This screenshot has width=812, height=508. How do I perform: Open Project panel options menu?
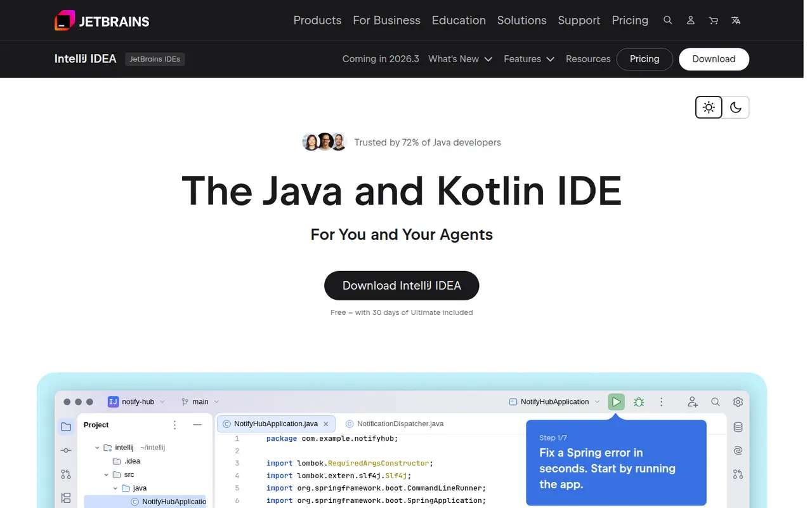pos(175,425)
